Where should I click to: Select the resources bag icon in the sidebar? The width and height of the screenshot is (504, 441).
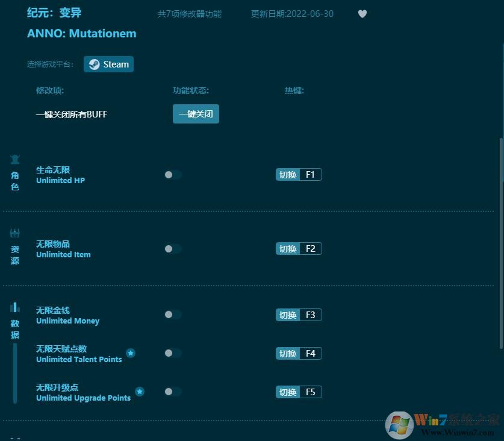pos(14,233)
